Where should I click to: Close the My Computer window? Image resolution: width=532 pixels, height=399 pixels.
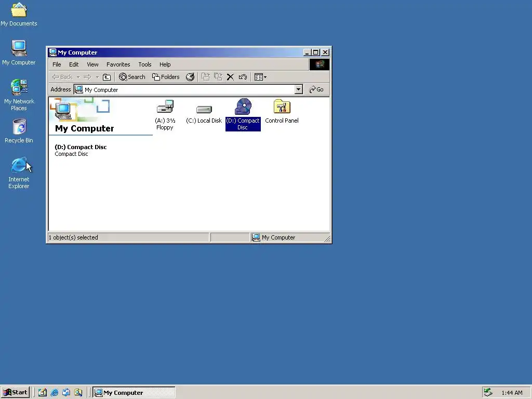(x=325, y=52)
